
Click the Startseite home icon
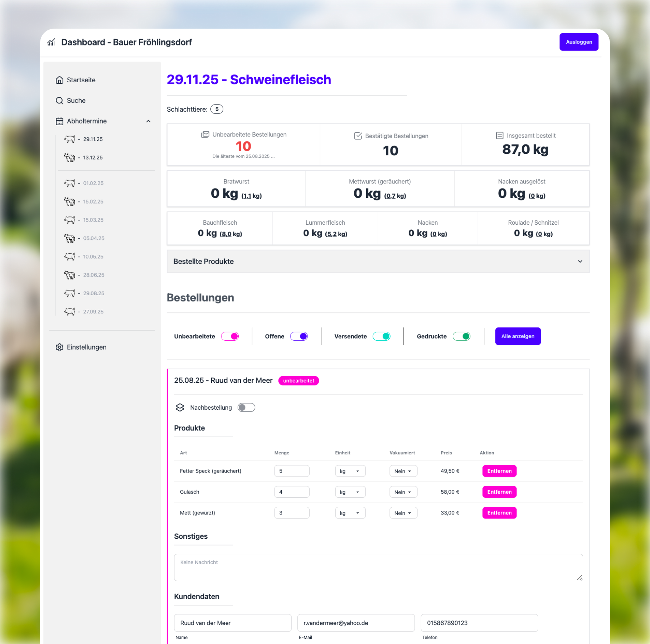[x=59, y=80]
